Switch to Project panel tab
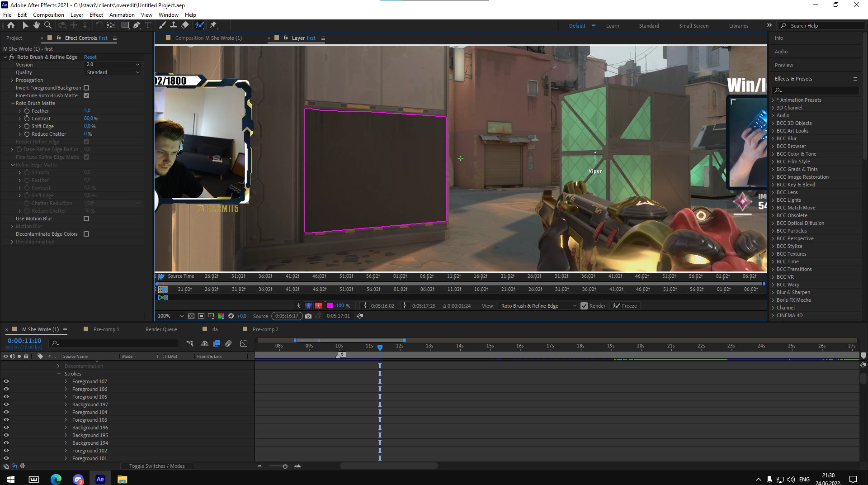 pos(14,38)
